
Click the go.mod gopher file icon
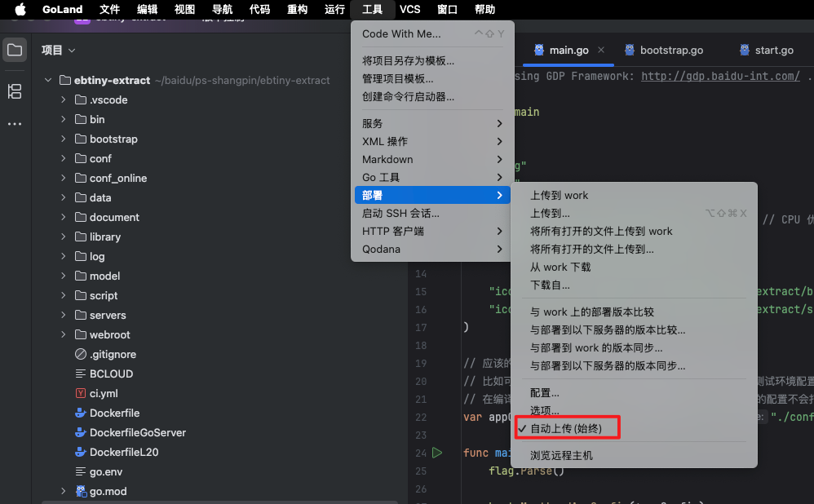pyautogui.click(x=81, y=491)
